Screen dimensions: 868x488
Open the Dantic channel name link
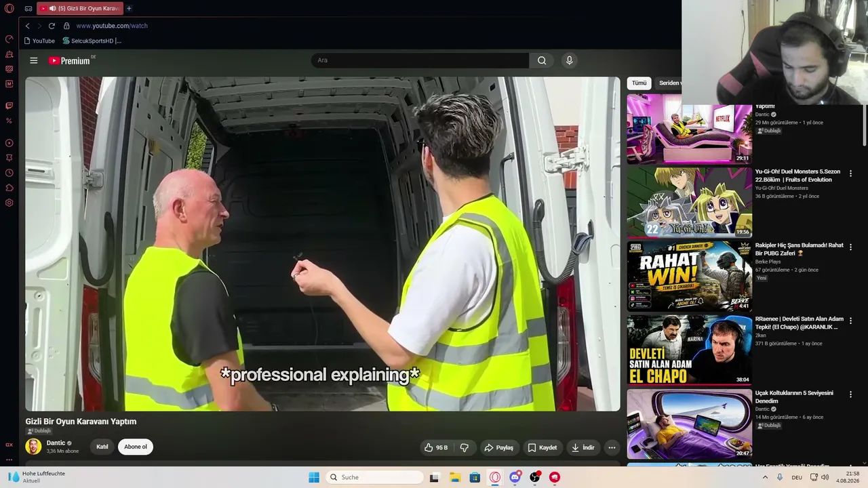coord(56,443)
